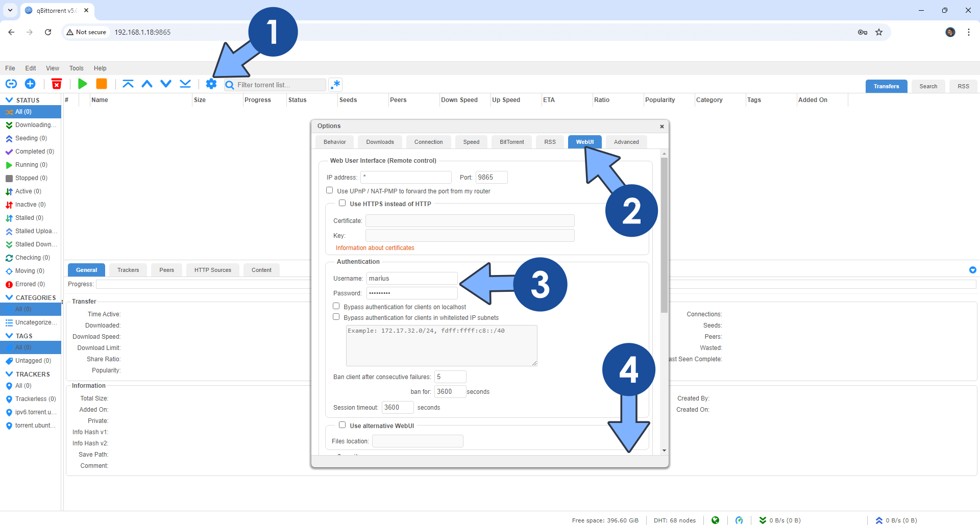
Task: Click the green Start torrents play icon
Action: pyautogui.click(x=82, y=84)
